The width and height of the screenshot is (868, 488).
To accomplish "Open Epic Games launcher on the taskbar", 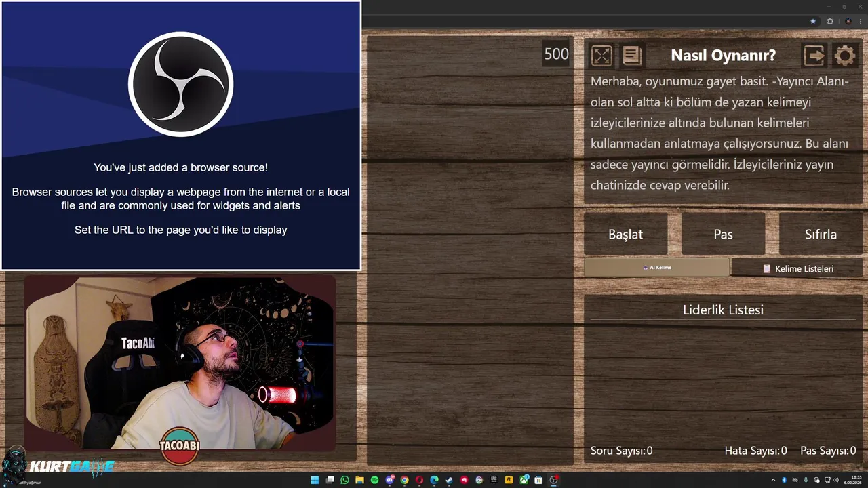I will [494, 480].
